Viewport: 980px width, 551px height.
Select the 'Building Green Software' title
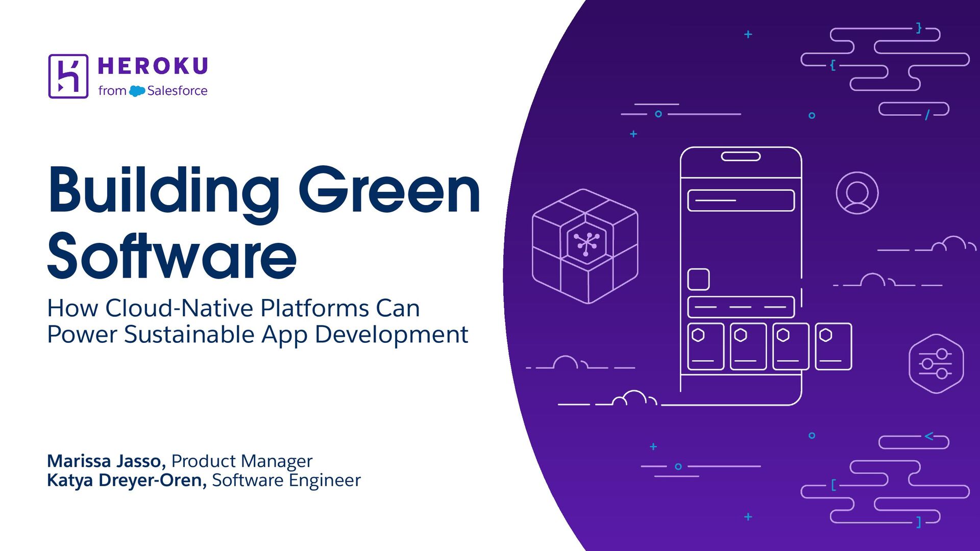264,222
